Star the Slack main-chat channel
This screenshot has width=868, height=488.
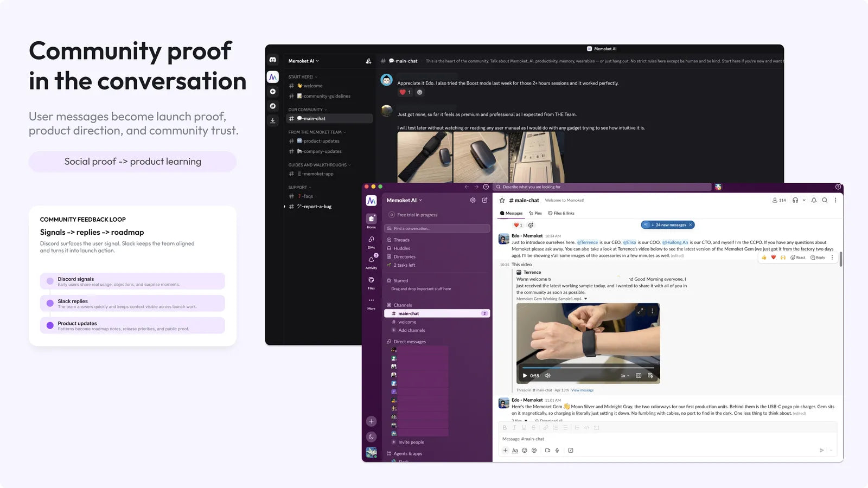tap(502, 200)
